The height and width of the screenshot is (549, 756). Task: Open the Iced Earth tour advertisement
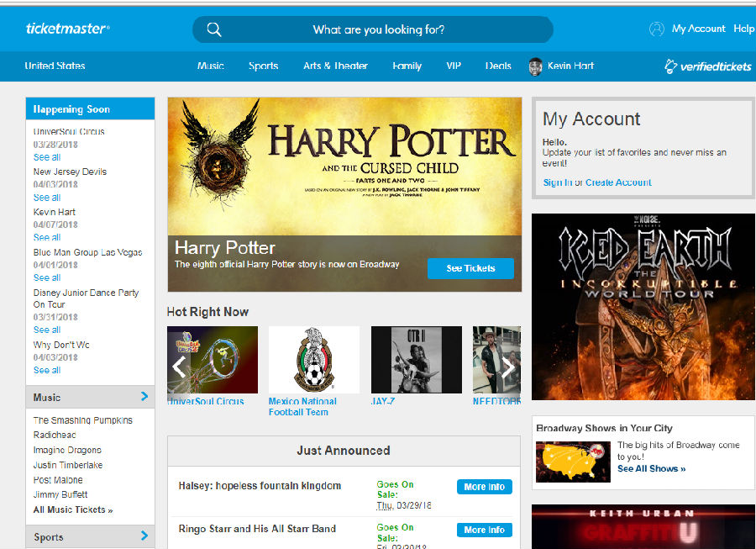click(x=643, y=307)
